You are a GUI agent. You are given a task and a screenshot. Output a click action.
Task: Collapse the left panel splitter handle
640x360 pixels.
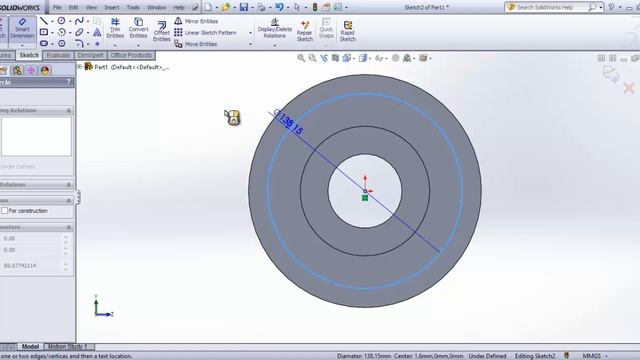[78, 197]
